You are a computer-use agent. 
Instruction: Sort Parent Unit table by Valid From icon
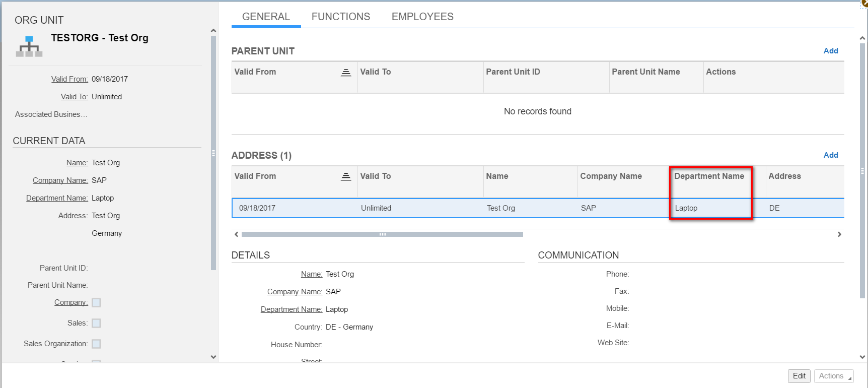(x=346, y=73)
